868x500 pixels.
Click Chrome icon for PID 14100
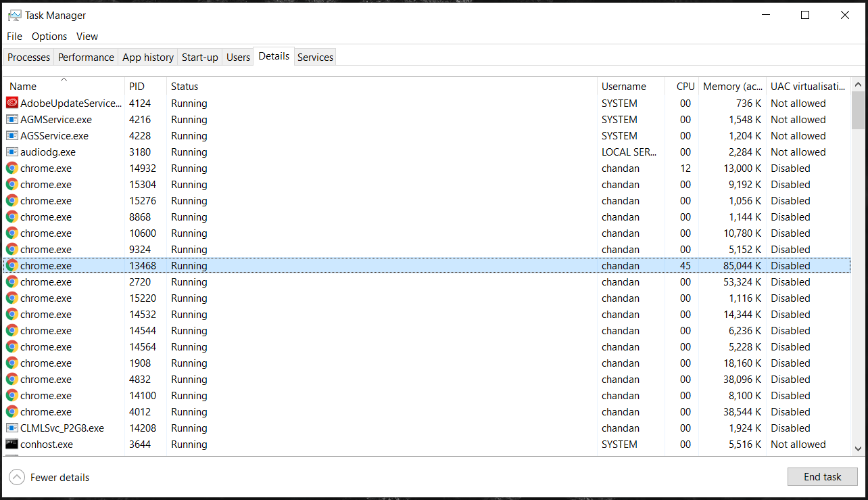12,395
